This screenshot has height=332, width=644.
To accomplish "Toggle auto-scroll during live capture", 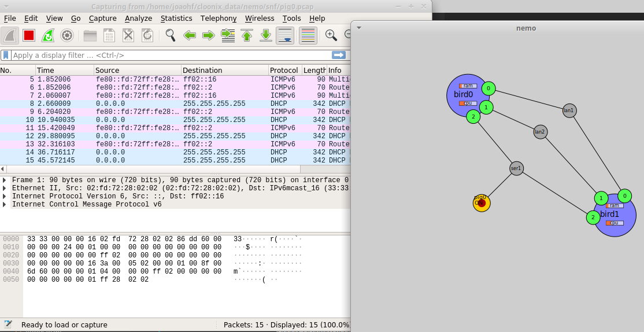I will (284, 35).
